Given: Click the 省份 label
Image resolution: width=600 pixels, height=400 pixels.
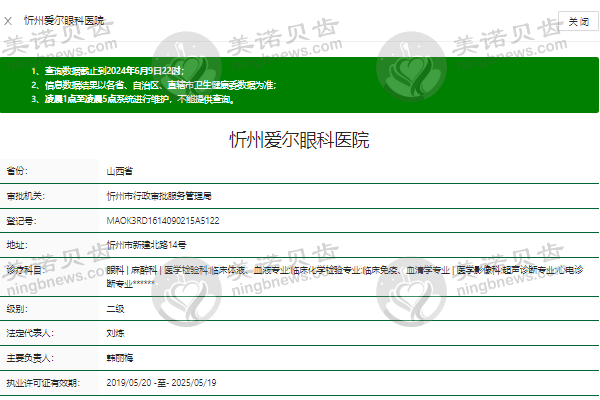Looking at the screenshot, I should (17, 171).
